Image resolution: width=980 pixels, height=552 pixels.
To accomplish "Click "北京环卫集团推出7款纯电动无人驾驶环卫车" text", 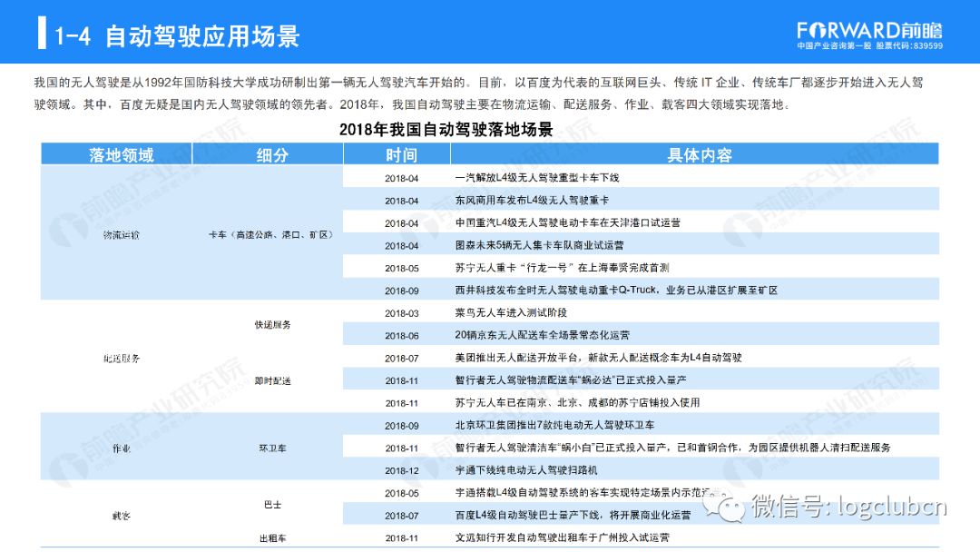I will tap(555, 425).
